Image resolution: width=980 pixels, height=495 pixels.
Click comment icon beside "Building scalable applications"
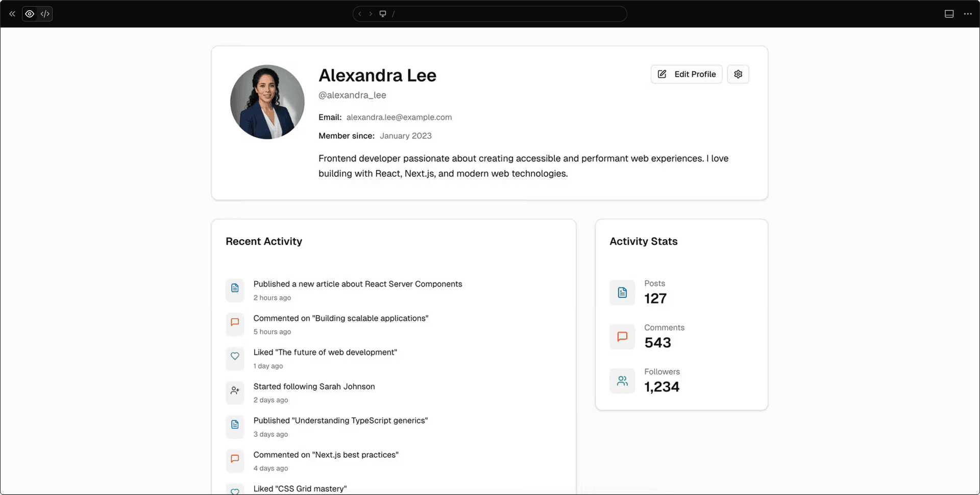click(235, 322)
